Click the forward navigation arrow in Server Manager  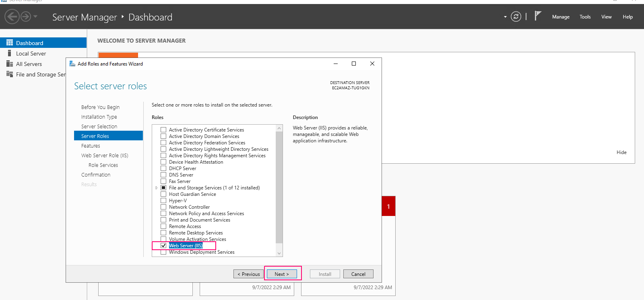coord(26,16)
